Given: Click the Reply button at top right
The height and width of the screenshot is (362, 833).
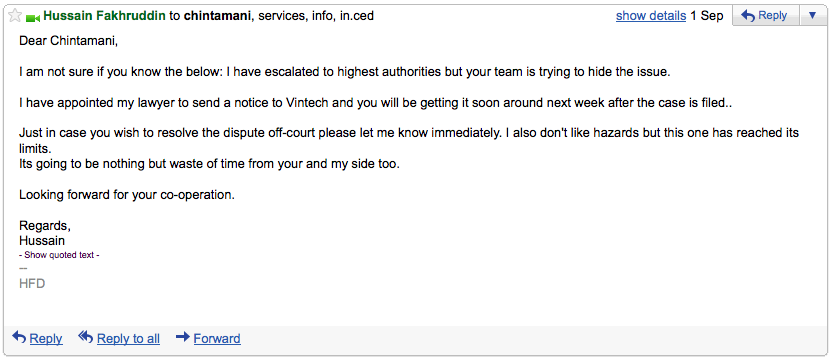Looking at the screenshot, I should pyautogui.click(x=765, y=16).
